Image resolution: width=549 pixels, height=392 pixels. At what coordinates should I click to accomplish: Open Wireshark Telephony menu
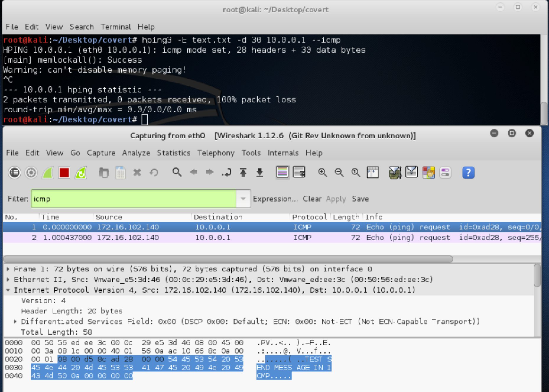point(216,153)
